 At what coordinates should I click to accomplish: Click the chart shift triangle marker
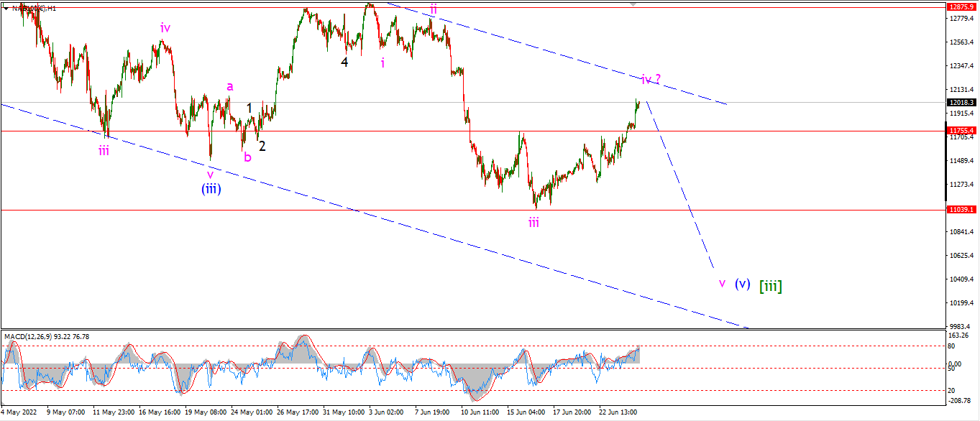(x=633, y=4)
